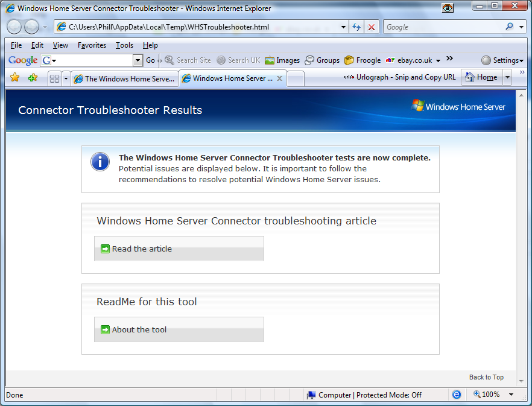532x406 pixels.
Task: Click scrollbar down arrow on the page
Action: (521, 381)
